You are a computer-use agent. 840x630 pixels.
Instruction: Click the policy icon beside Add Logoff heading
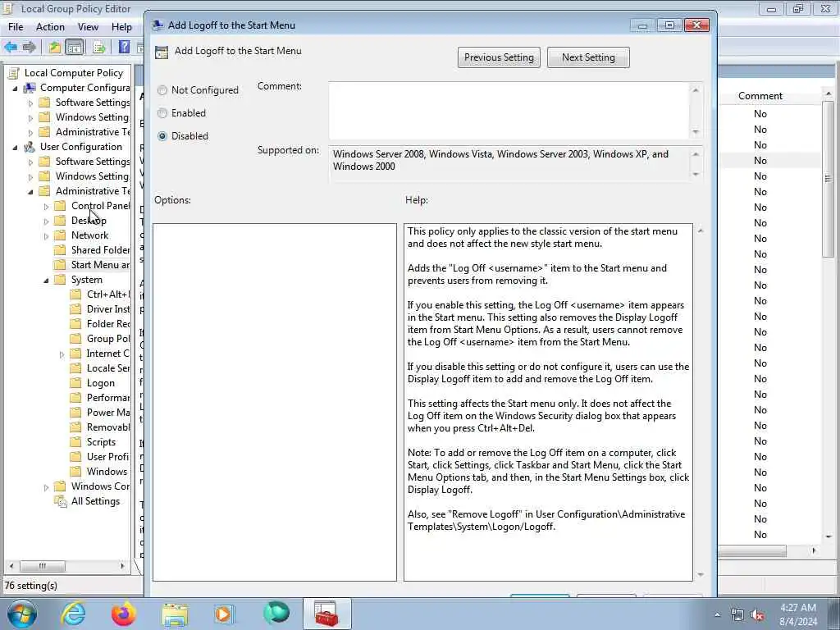coord(162,52)
